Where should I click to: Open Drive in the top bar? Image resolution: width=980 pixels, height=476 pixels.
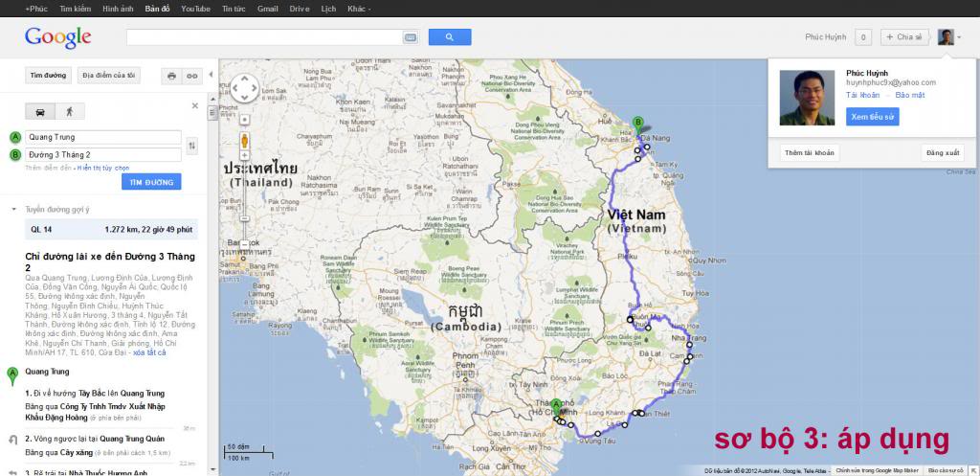click(300, 9)
